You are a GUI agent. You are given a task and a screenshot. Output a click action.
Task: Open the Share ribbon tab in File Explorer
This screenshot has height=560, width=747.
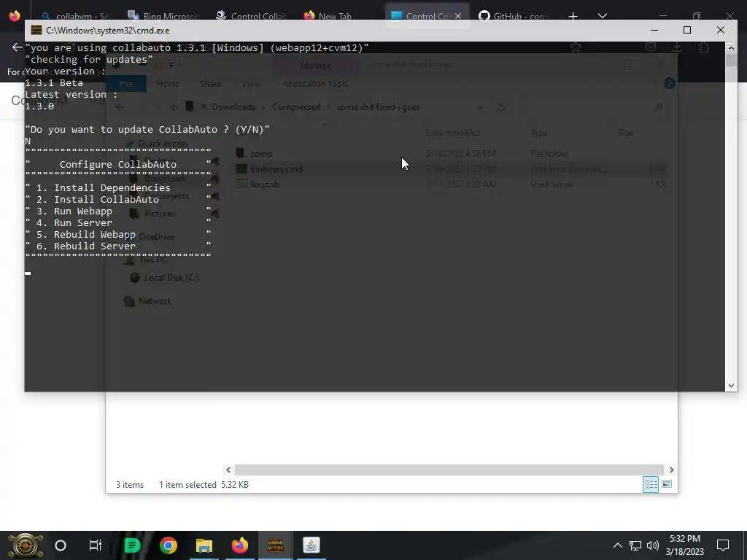pos(210,84)
